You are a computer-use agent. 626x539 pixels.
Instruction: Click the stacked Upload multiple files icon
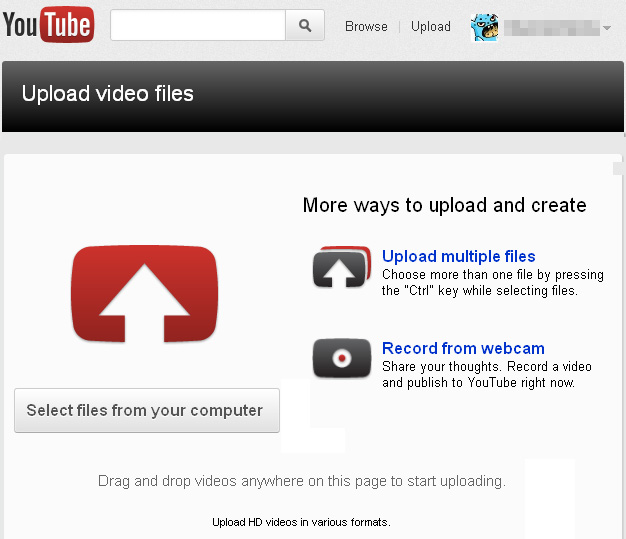click(x=342, y=267)
